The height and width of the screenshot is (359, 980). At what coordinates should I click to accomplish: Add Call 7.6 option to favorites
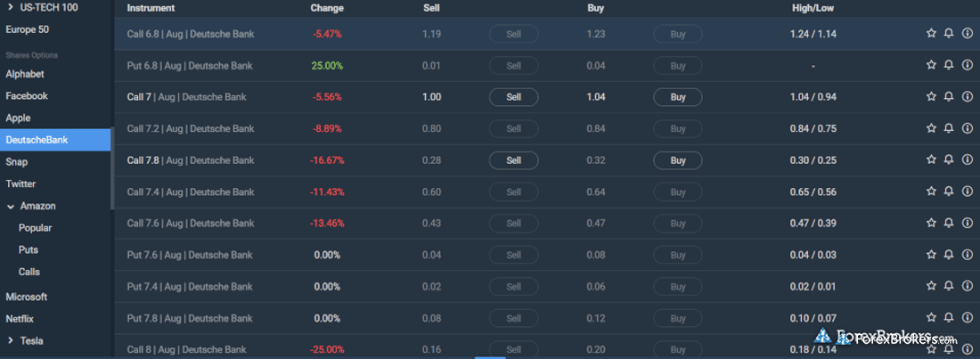point(931,224)
